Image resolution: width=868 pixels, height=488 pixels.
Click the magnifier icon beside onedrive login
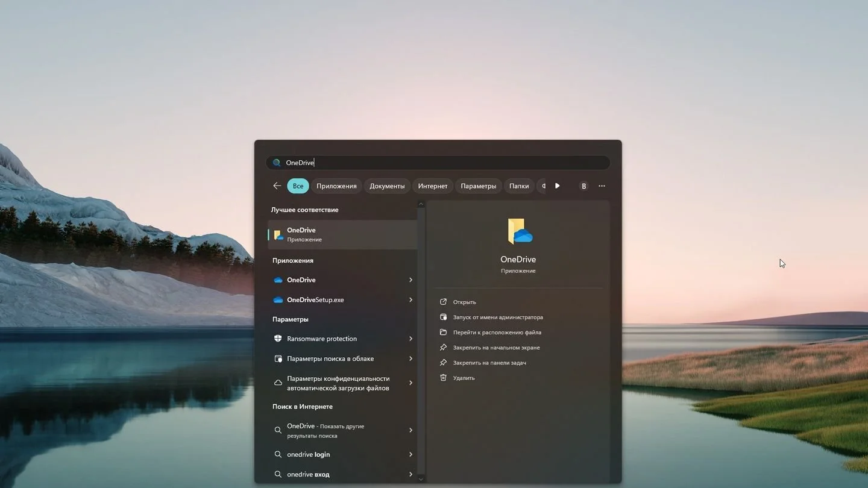point(278,454)
